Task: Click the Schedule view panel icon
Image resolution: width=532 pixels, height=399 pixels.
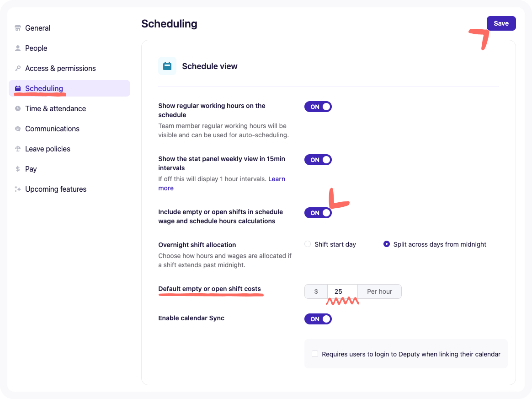Action: (x=167, y=66)
